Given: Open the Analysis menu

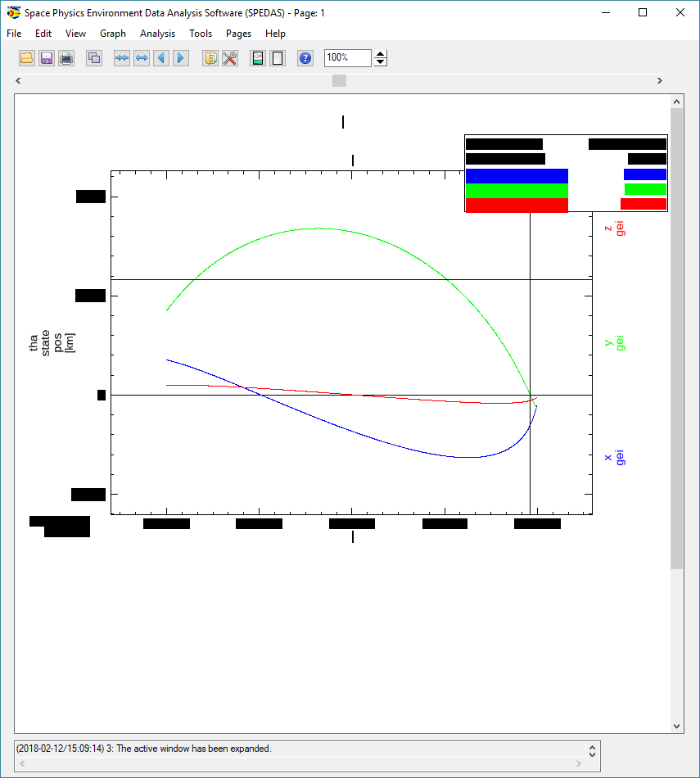Looking at the screenshot, I should click(157, 34).
